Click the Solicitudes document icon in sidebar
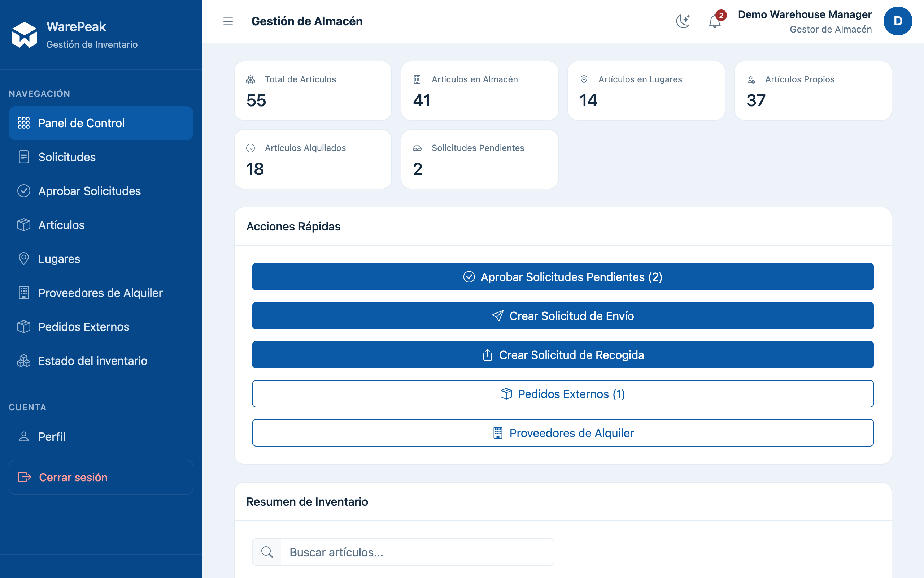924x578 pixels. coord(24,157)
